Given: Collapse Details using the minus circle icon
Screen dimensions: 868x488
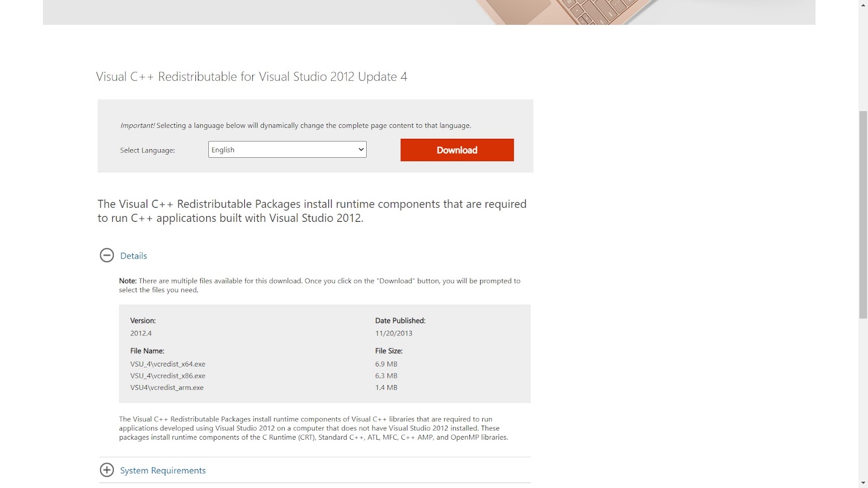Looking at the screenshot, I should [x=107, y=255].
